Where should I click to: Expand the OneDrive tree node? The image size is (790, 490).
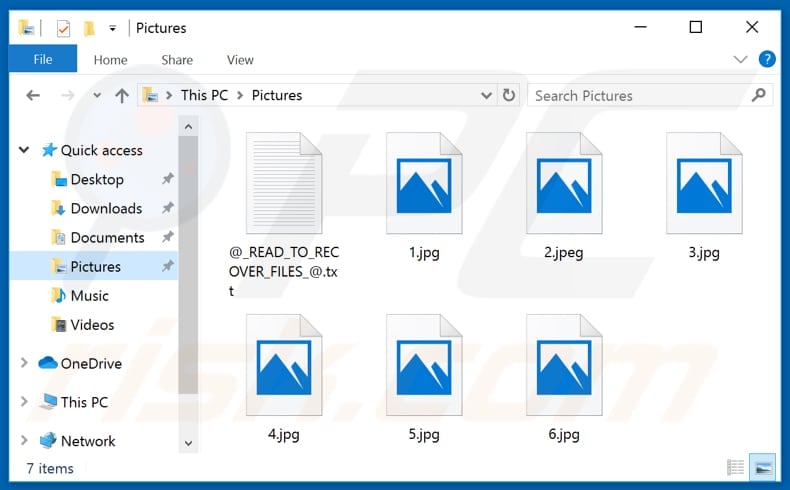(x=25, y=364)
